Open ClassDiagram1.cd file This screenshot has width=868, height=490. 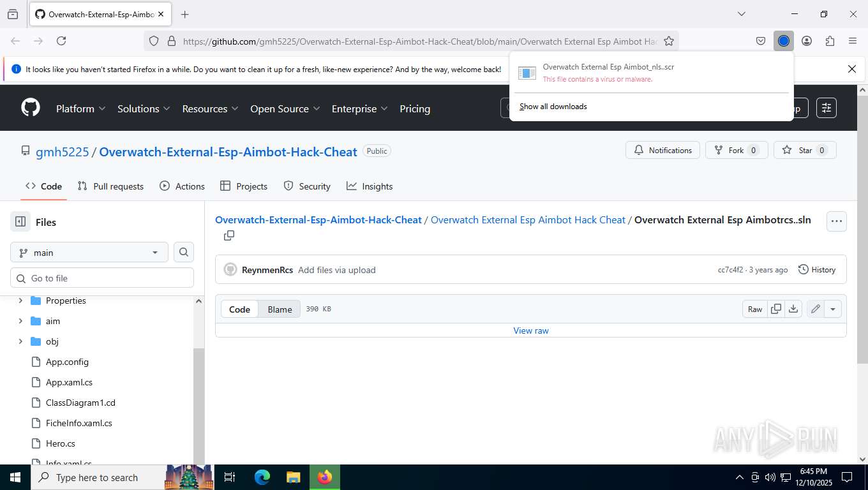[80, 403]
